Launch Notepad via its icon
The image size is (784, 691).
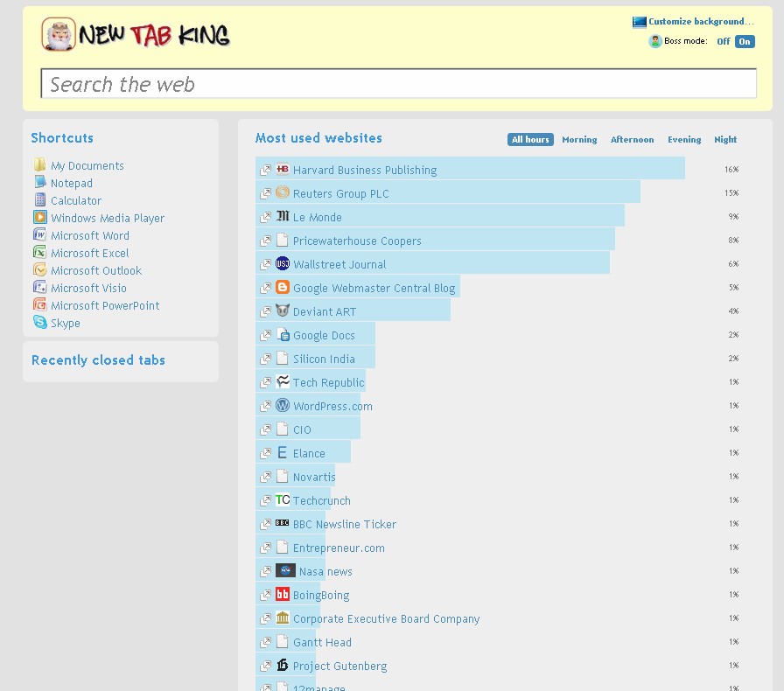39,183
